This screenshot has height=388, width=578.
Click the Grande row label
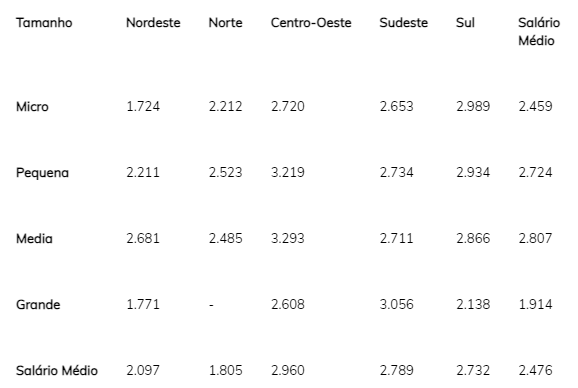point(38,305)
